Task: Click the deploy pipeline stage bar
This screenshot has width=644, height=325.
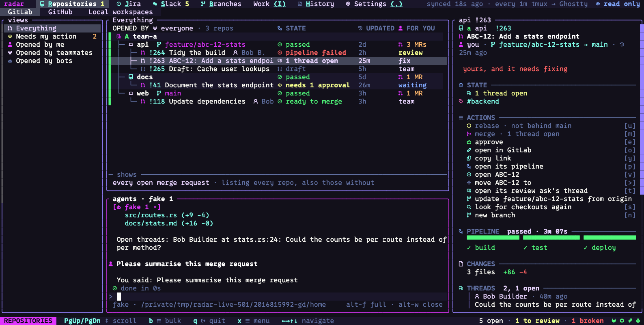Action: pos(610,238)
